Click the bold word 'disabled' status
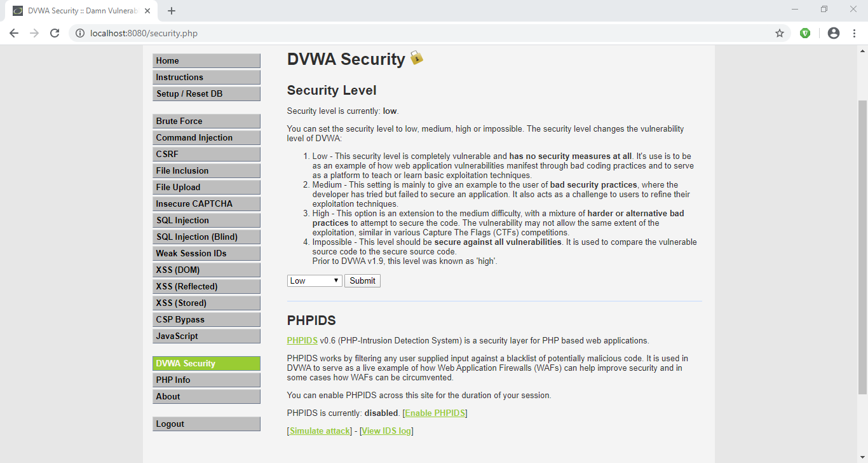This screenshot has width=868, height=463. click(x=381, y=413)
